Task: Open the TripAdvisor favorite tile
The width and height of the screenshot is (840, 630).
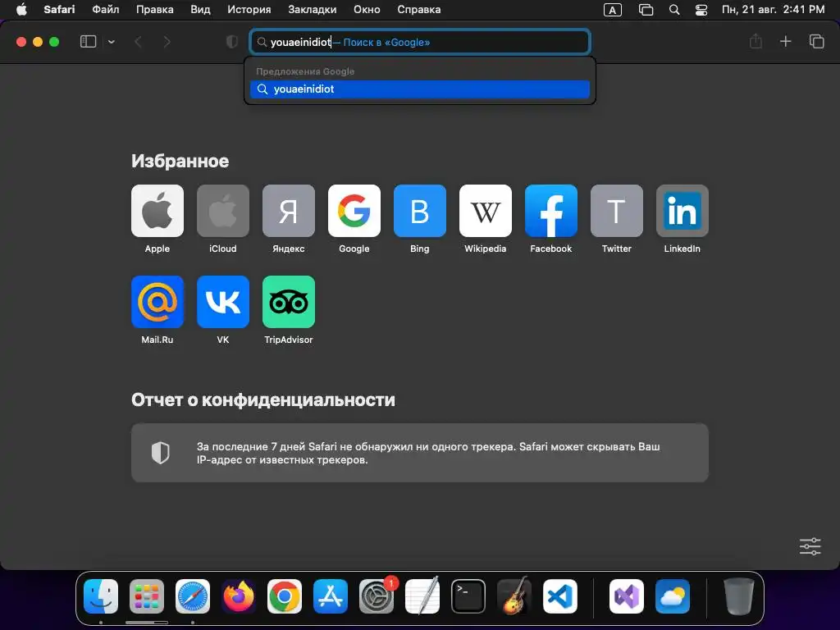Action: pos(288,302)
